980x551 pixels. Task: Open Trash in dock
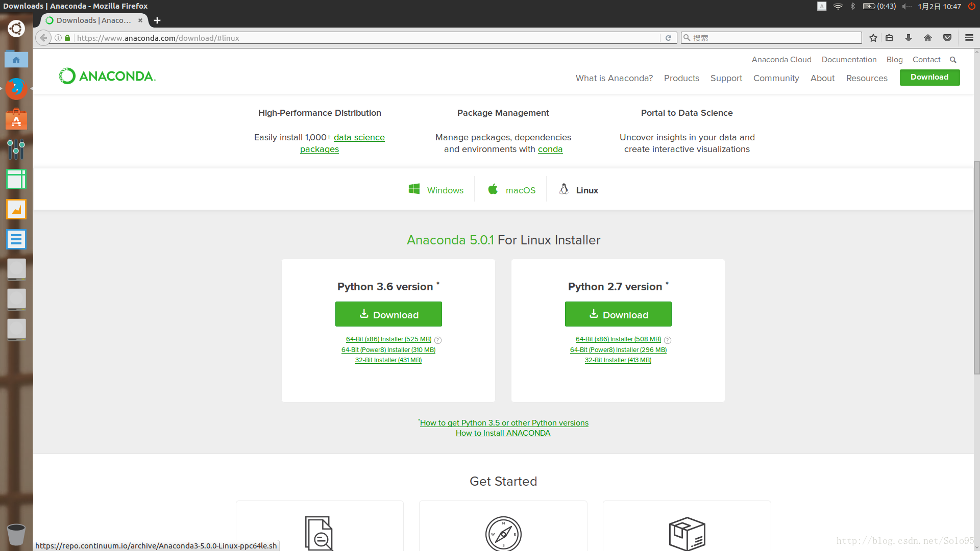pos(16,534)
